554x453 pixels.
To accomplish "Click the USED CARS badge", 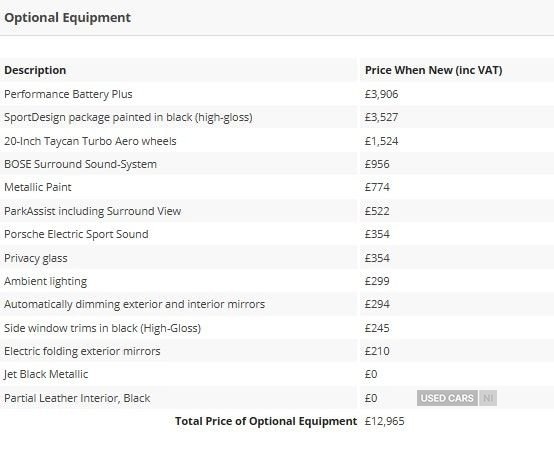I will tap(447, 398).
